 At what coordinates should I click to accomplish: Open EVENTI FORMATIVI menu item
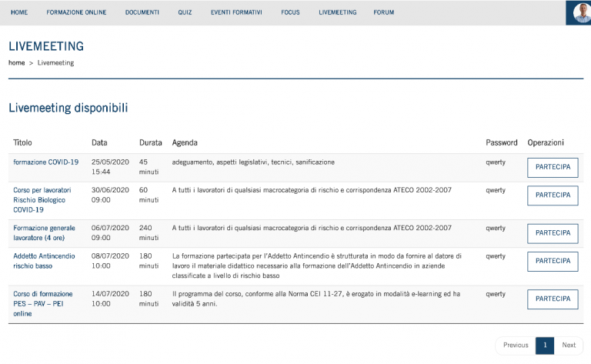click(236, 12)
